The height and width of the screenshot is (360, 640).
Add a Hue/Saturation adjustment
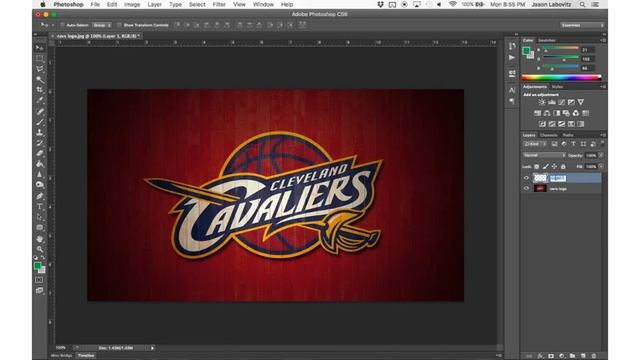pyautogui.click(x=538, y=113)
